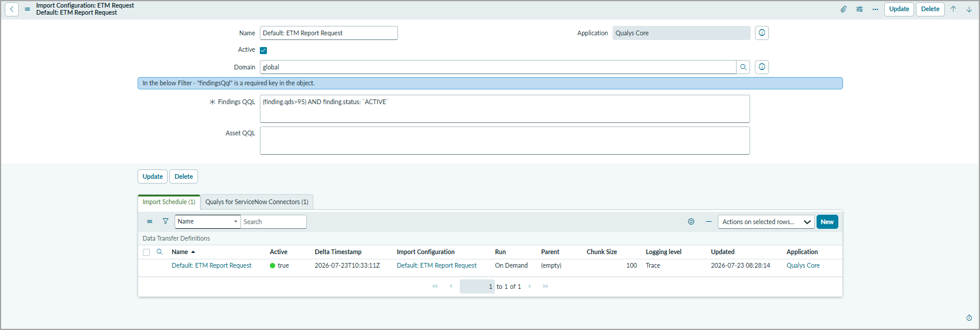The width and height of the screenshot is (980, 330).
Task: Go to previous record with up arrow
Action: [954, 9]
